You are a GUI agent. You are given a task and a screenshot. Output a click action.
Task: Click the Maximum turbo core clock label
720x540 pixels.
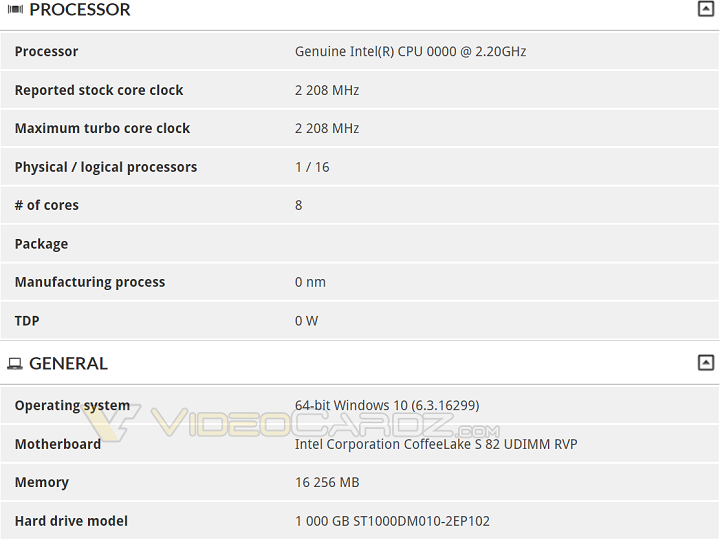[102, 129]
